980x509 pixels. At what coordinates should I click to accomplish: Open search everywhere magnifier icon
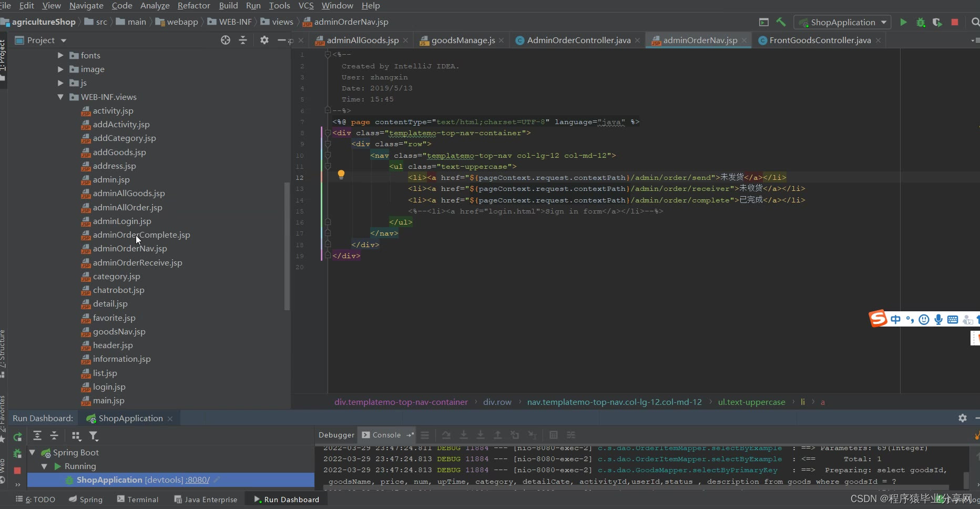click(x=975, y=22)
